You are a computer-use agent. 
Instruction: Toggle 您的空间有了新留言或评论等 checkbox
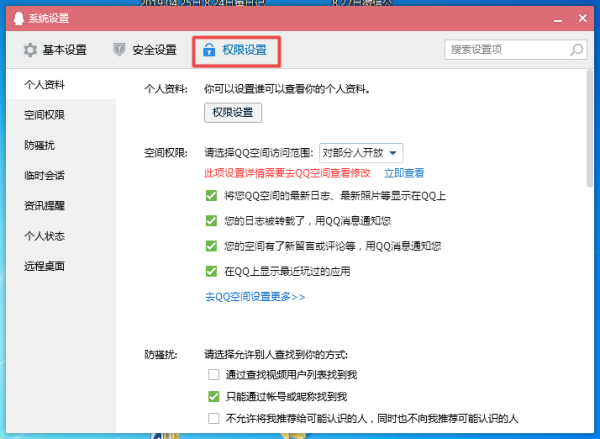(x=211, y=246)
